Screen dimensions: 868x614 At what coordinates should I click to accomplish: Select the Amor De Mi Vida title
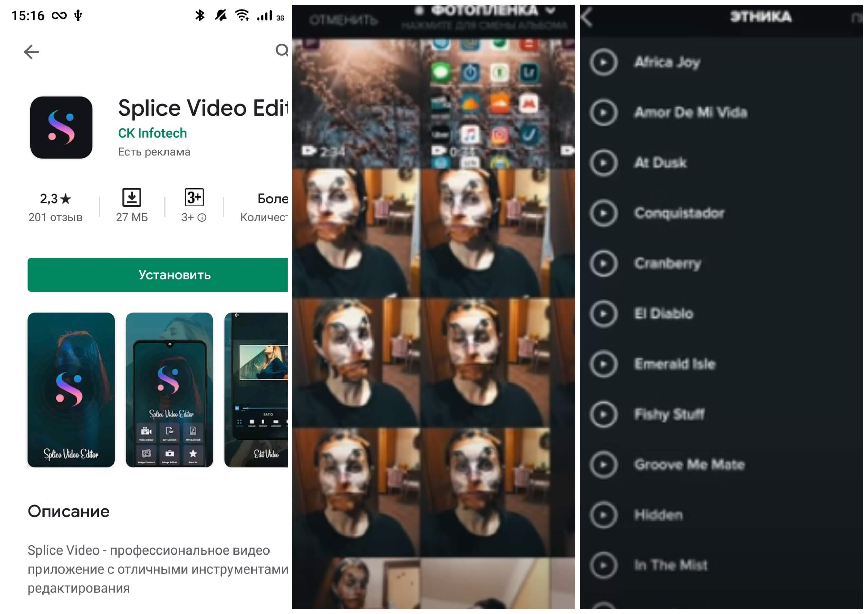pos(691,112)
